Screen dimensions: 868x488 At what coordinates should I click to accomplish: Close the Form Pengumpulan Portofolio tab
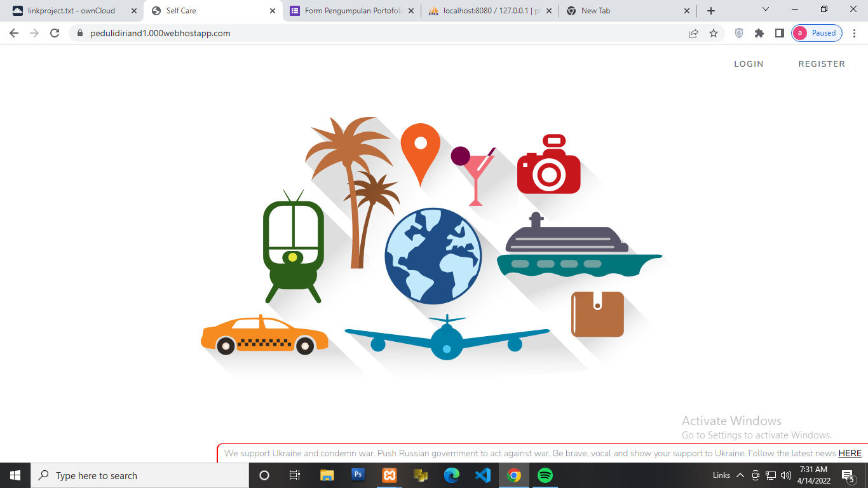(410, 11)
